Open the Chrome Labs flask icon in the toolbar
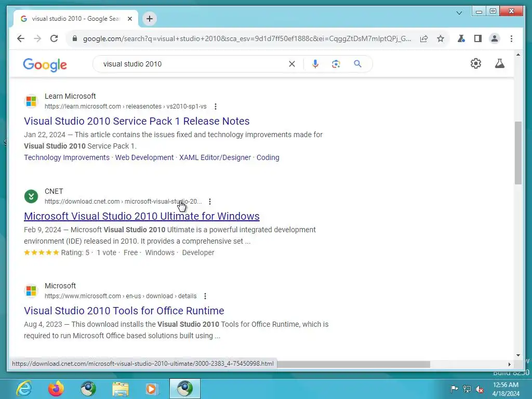 pyautogui.click(x=461, y=38)
